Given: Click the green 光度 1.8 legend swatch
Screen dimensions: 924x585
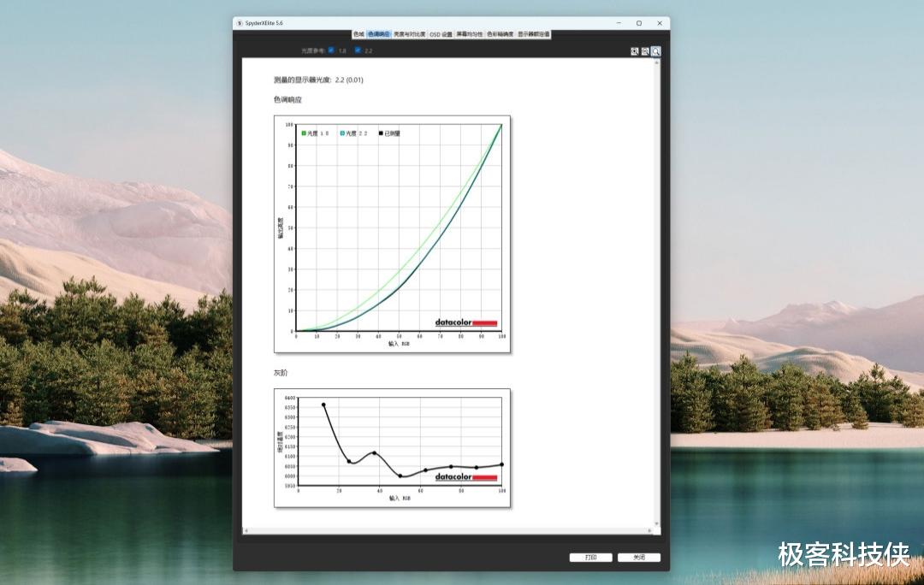Looking at the screenshot, I should (304, 133).
